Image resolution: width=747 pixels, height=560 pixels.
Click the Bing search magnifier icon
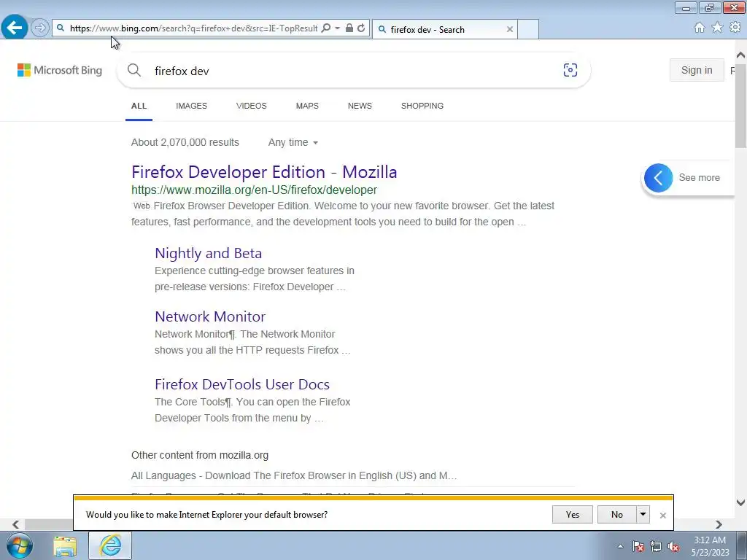(134, 71)
